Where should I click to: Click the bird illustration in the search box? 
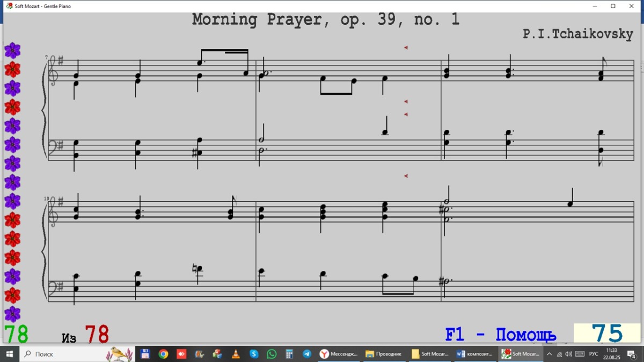tap(120, 354)
